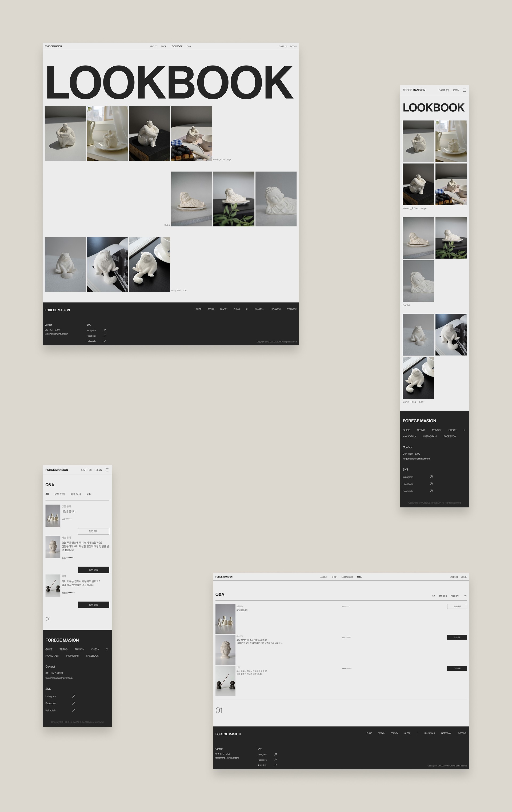Click Instagram arrow icon in mobile Q&A footer

pyautogui.click(x=74, y=696)
